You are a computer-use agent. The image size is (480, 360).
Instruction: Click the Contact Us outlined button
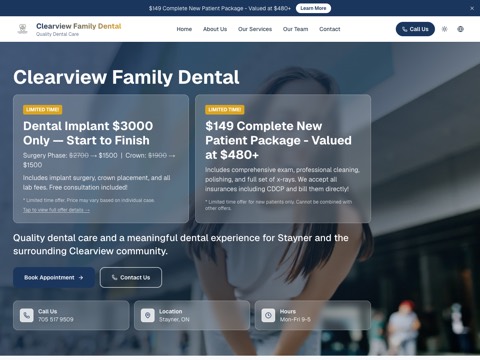click(x=131, y=277)
